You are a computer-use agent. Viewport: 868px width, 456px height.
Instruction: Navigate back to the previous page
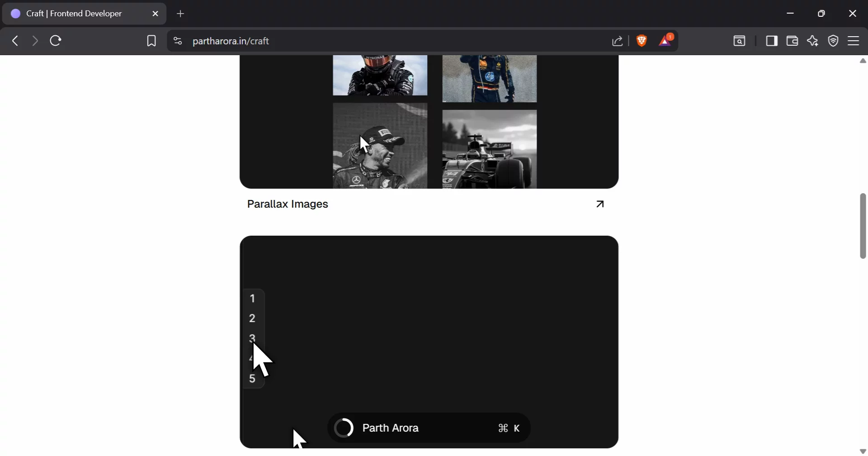click(15, 41)
